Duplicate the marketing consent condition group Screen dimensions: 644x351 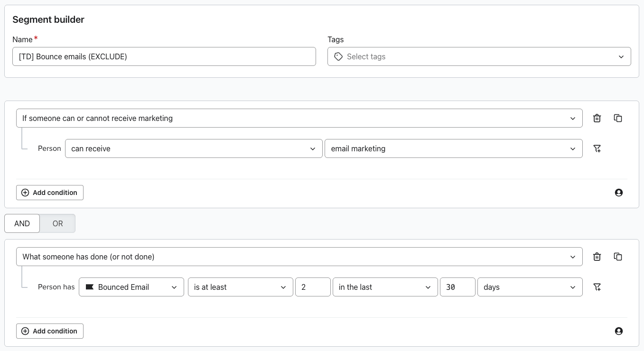[618, 118]
